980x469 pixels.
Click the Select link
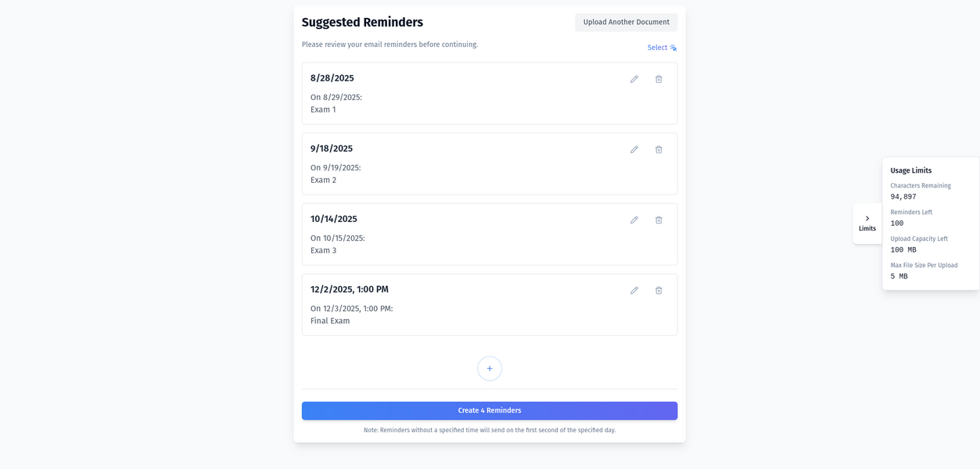pos(657,47)
